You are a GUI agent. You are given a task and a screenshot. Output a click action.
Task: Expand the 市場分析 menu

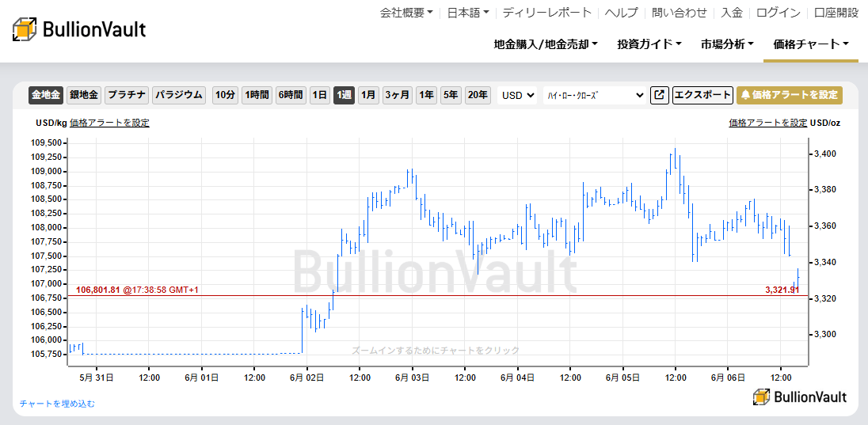click(727, 44)
